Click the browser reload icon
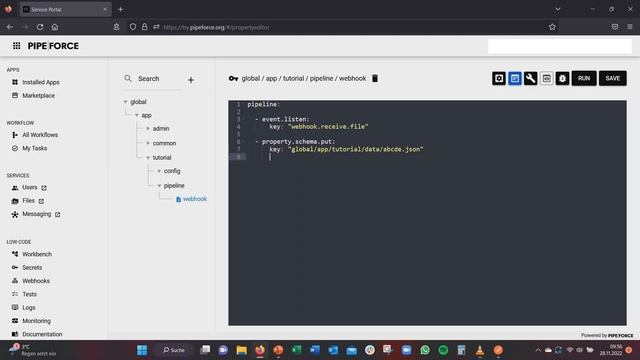 pos(40,27)
